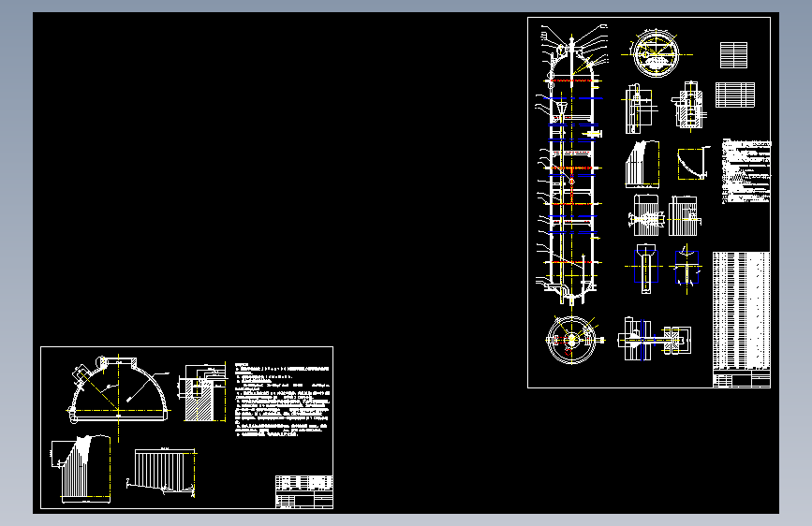Click the right blue-rectangle detail view
This screenshot has height=526, width=812.
click(x=687, y=269)
